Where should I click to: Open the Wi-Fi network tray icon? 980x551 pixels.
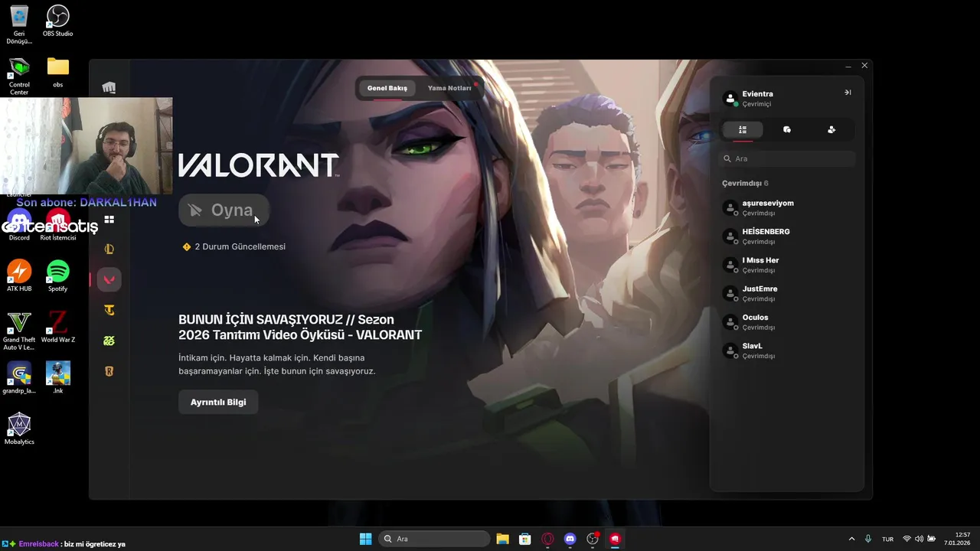point(906,539)
